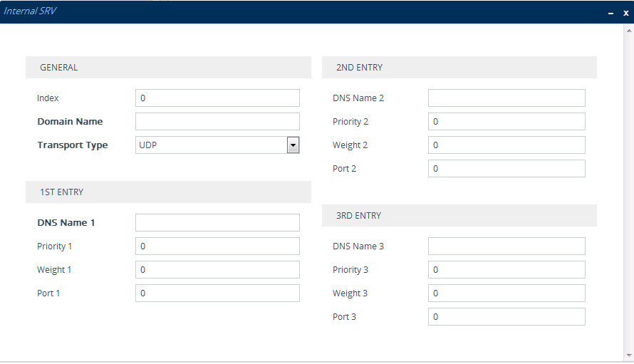
Task: Click the Internal SRV title bar
Action: 285,12
